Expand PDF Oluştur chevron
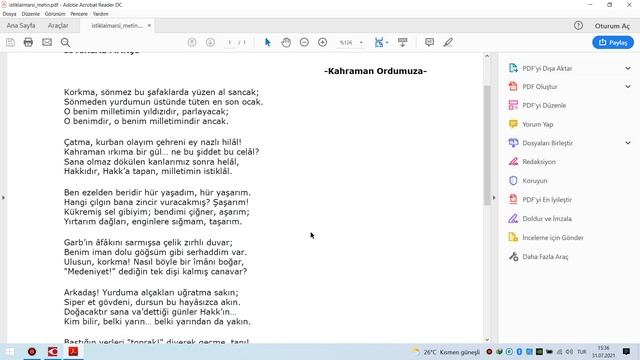The width and height of the screenshot is (640, 360). click(628, 87)
